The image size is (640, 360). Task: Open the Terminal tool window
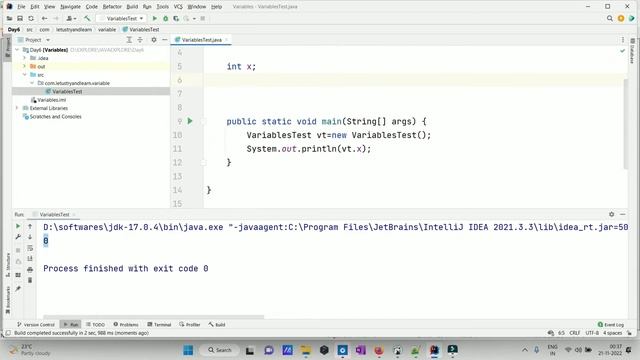pos(159,324)
